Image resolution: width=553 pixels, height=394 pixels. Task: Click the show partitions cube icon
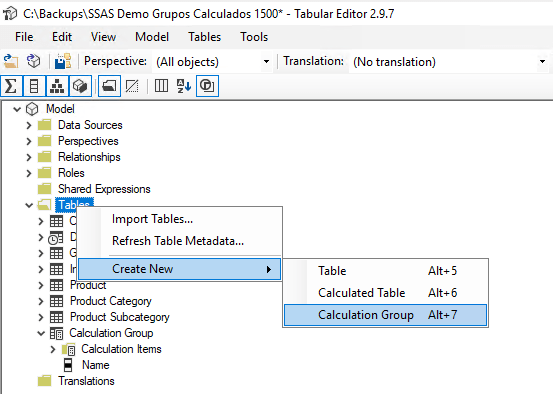click(80, 86)
